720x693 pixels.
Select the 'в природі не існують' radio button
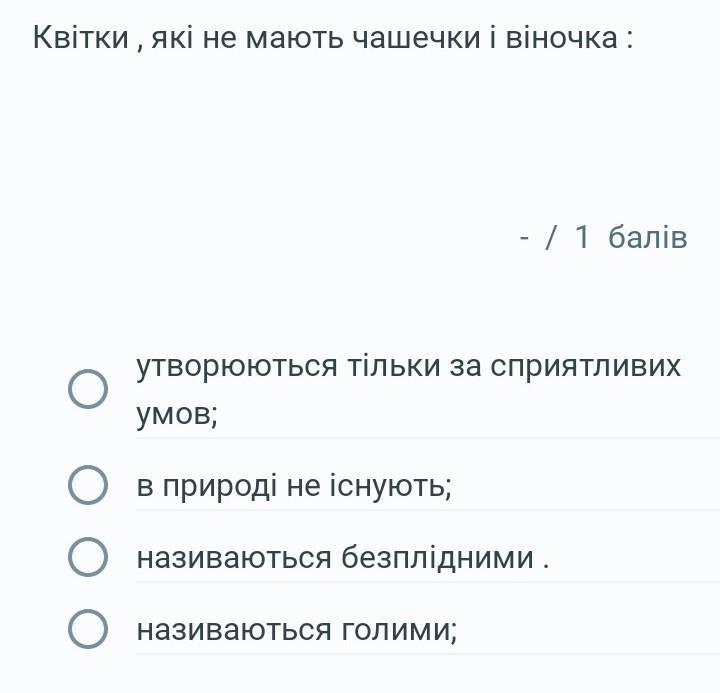pyautogui.click(x=88, y=486)
